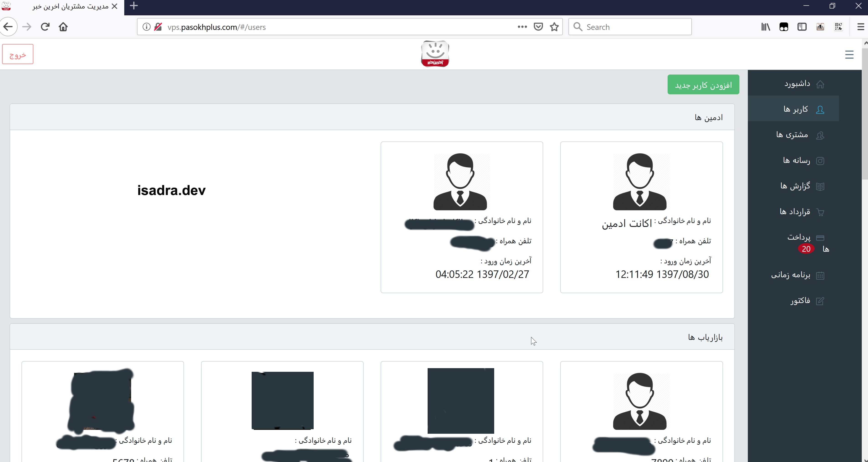Open برنامه زمانی in the sidebar
The width and height of the screenshot is (868, 462).
[793, 275]
